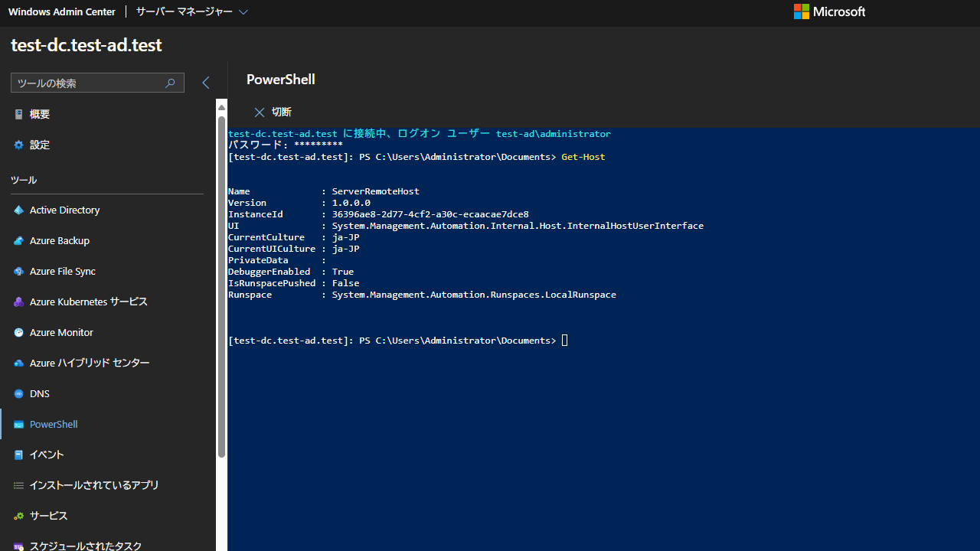
Task: Click the DebuggerEnabled True value
Action: 342,272
